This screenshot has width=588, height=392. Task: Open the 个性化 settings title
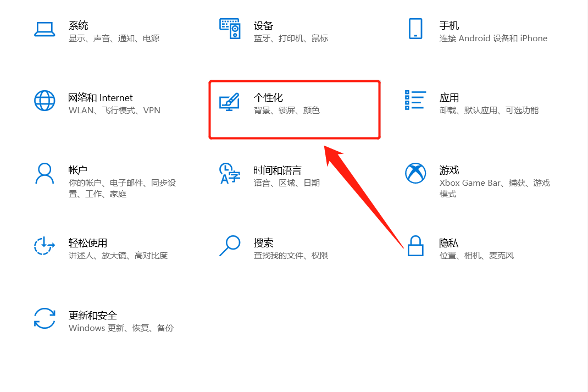coord(268,98)
